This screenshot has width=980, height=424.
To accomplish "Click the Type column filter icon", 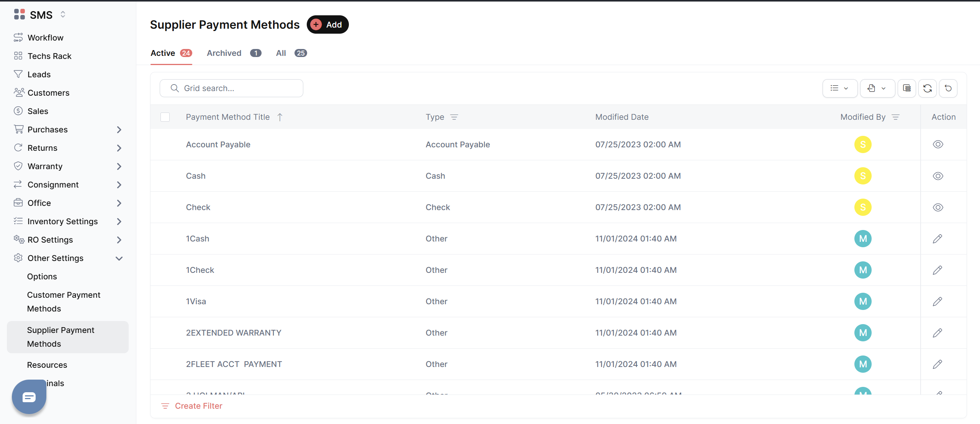I will [454, 117].
